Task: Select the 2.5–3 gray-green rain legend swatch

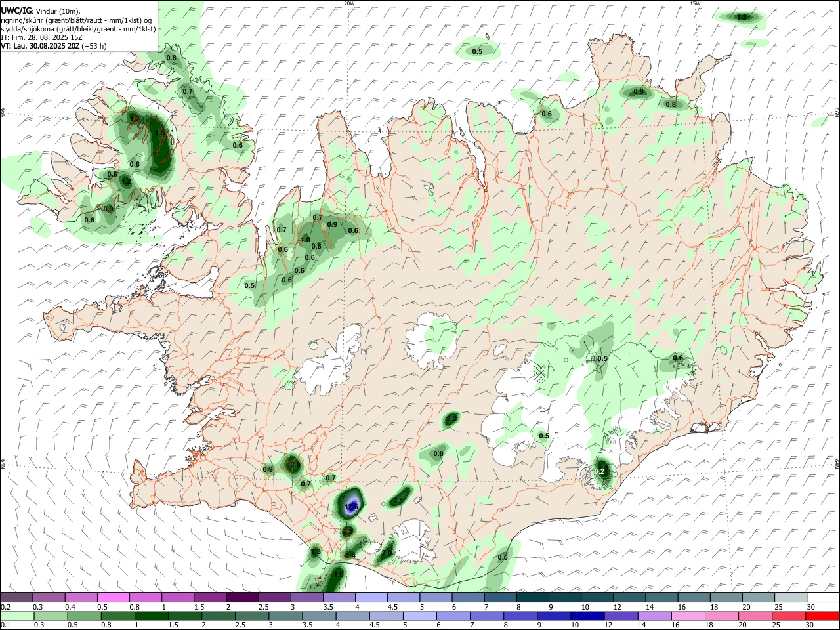Action: point(251,616)
